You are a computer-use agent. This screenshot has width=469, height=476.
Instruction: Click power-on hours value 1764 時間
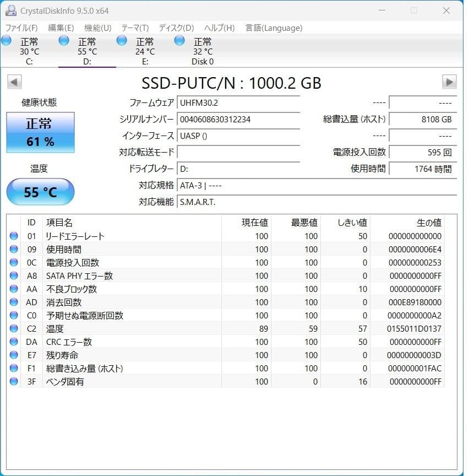(423, 169)
